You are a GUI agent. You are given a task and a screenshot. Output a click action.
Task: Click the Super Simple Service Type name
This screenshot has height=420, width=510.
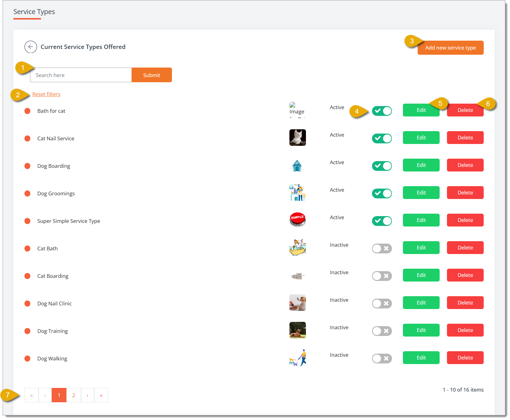69,221
